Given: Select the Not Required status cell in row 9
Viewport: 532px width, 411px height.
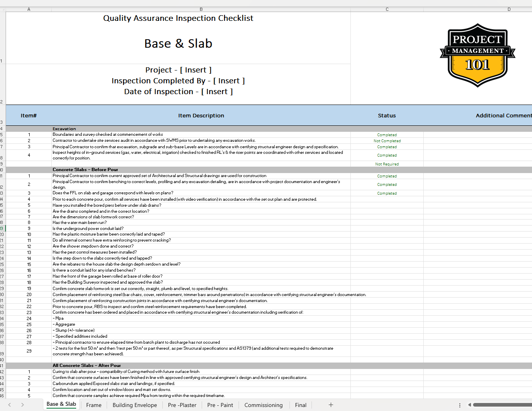Looking at the screenshot, I should pyautogui.click(x=387, y=164).
